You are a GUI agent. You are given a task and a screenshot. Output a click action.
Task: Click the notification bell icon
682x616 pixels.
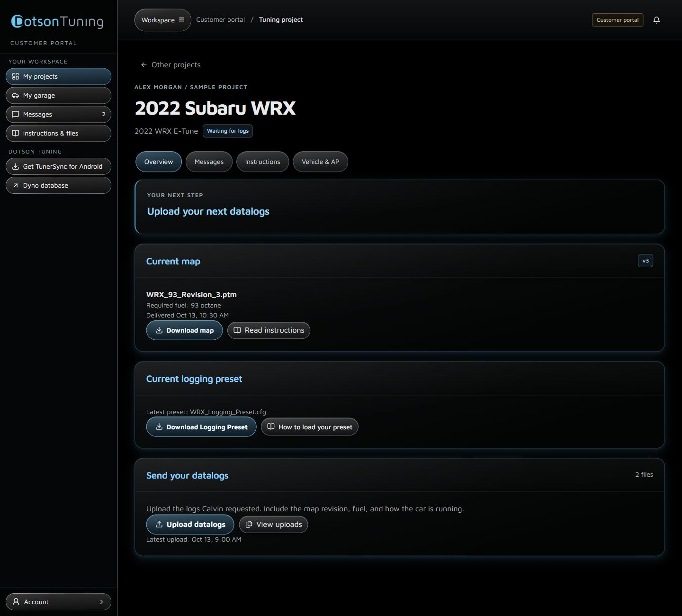(x=656, y=20)
